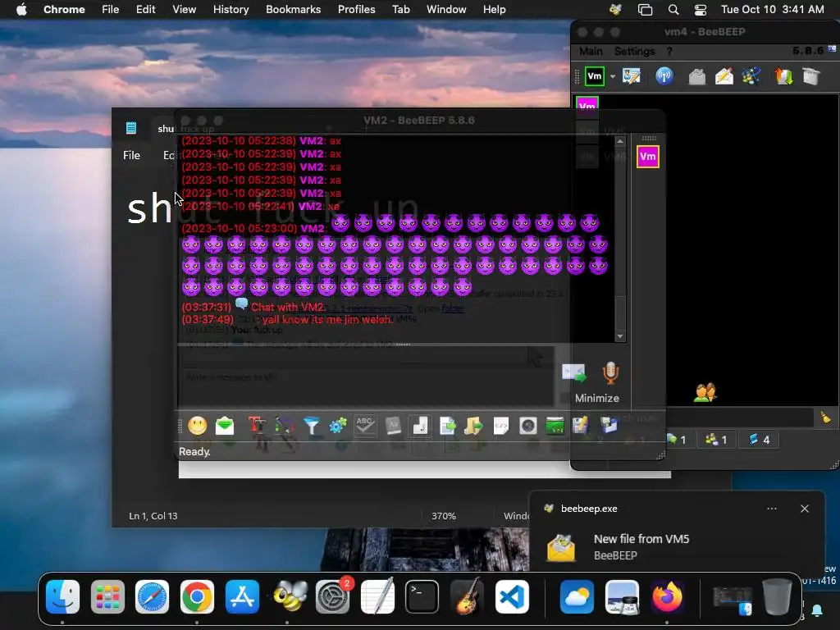Open the blue 'folder' link in the chat
The height and width of the screenshot is (630, 840).
pyautogui.click(x=453, y=308)
